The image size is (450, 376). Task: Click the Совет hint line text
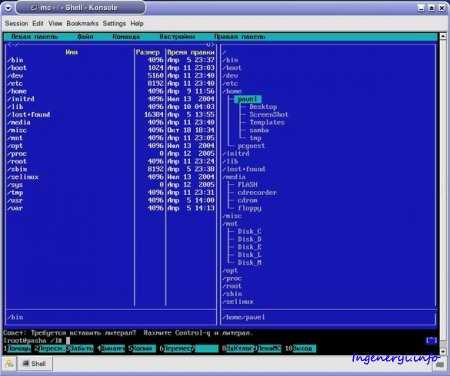[128, 333]
